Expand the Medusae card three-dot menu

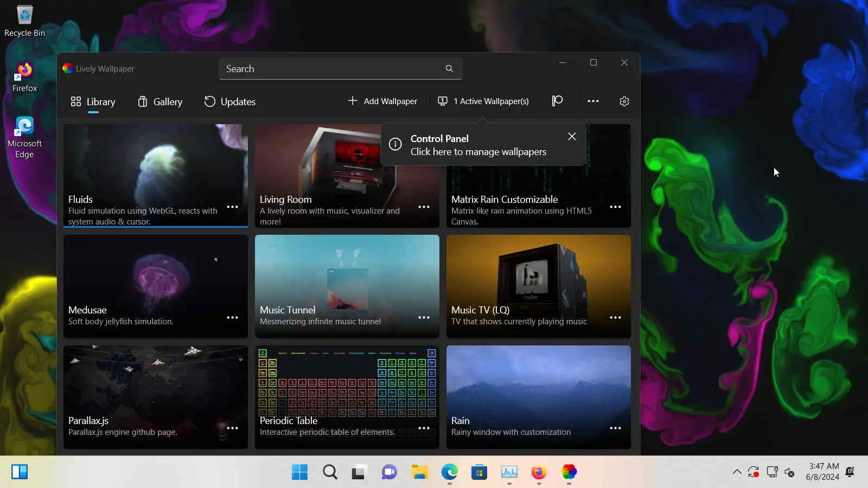coord(232,318)
